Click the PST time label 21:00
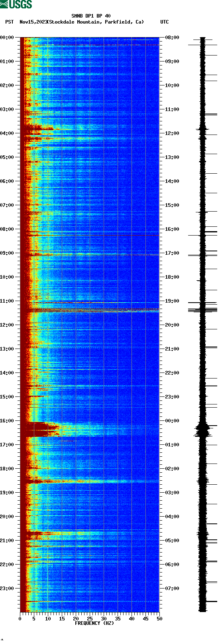This screenshot has width=220, height=644. (x=7, y=541)
